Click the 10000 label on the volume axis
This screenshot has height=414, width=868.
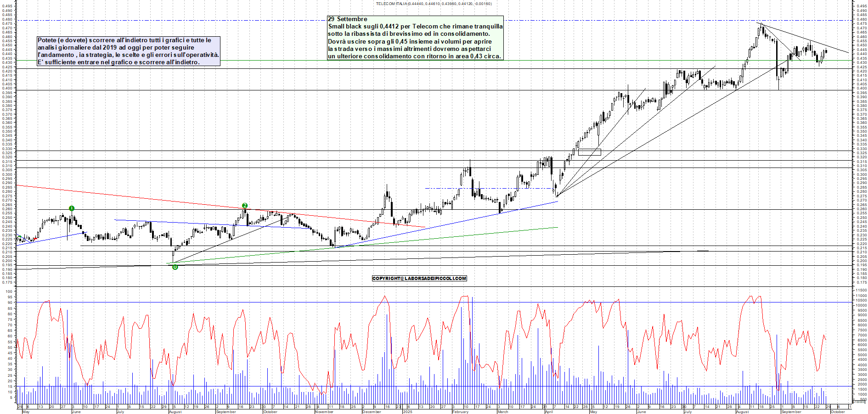(861, 305)
